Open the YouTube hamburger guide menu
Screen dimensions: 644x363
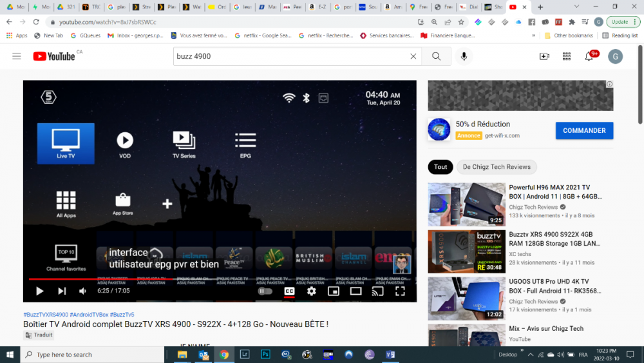(x=17, y=57)
